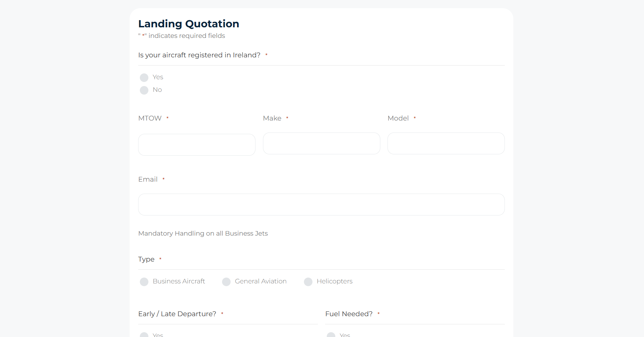Click the Model field label
This screenshot has width=644, height=337.
[398, 118]
